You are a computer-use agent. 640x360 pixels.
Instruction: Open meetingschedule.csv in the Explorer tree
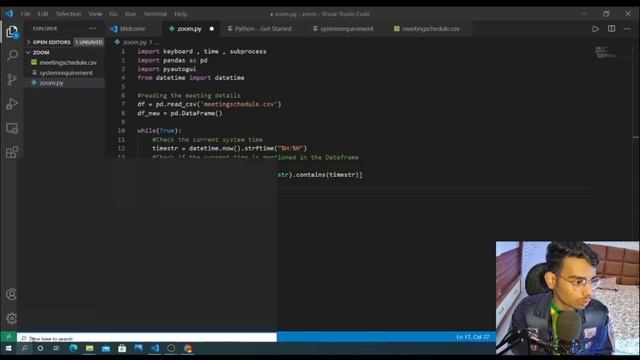click(68, 63)
